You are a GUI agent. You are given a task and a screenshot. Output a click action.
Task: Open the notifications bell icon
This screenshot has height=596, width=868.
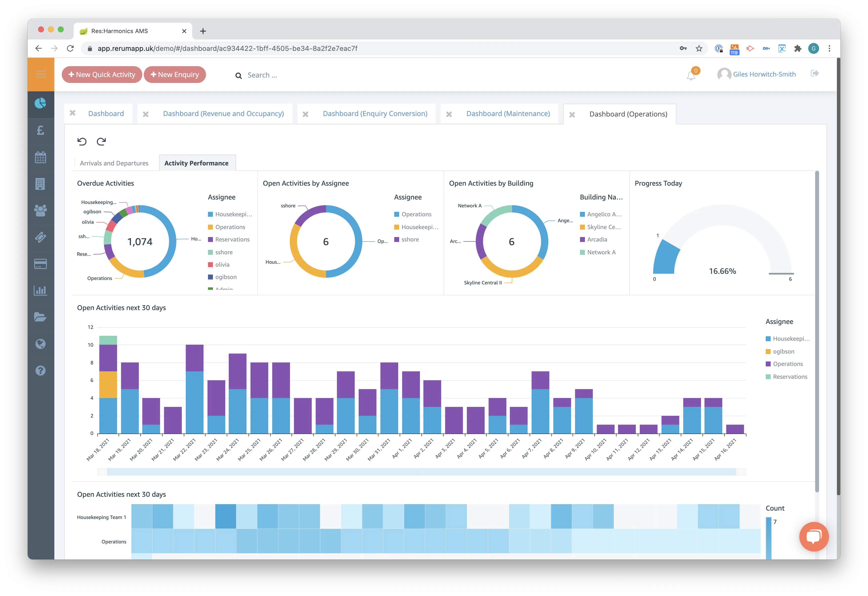(691, 76)
